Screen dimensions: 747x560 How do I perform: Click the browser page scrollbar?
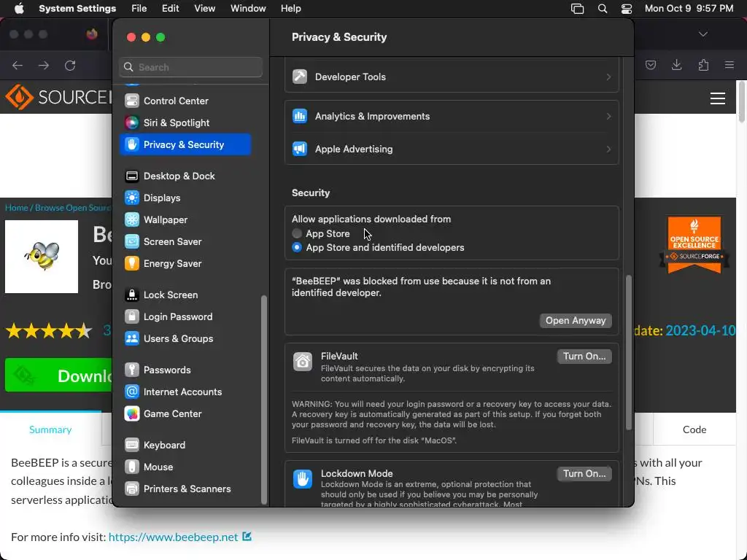[741, 101]
